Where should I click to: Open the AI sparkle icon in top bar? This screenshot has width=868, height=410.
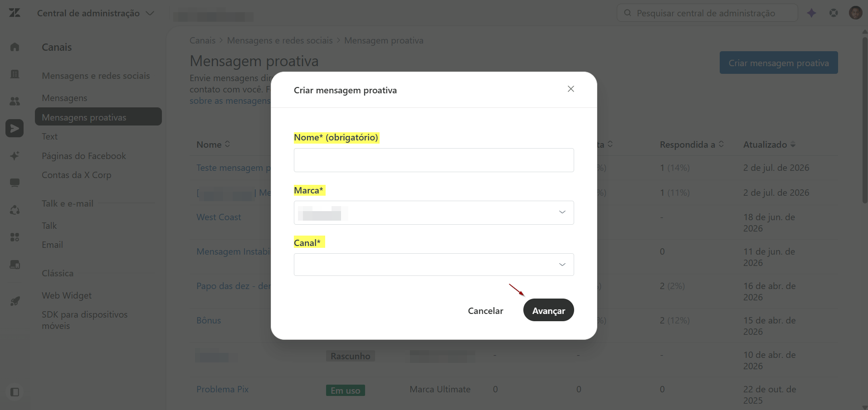click(812, 13)
